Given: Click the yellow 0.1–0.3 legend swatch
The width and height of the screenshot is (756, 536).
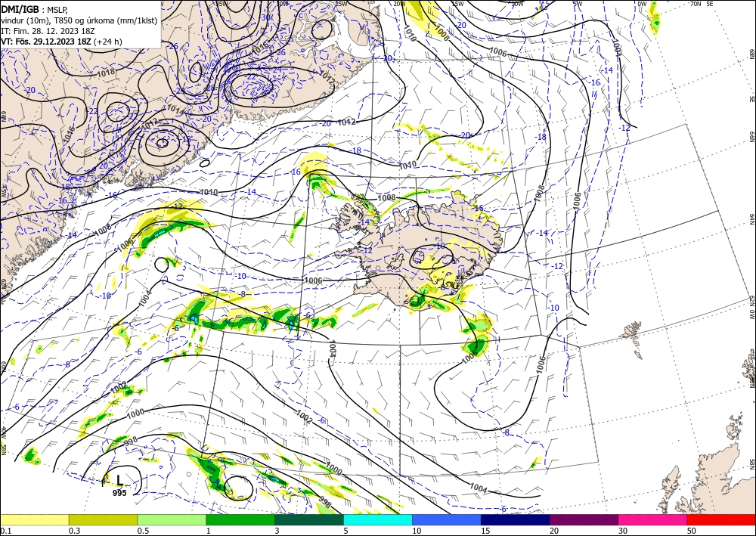Looking at the screenshot, I should point(34,519).
